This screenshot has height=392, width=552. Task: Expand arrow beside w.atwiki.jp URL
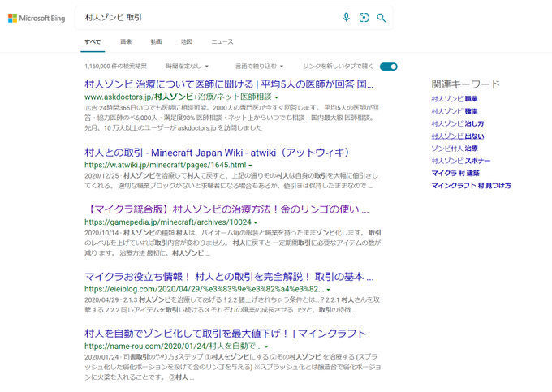click(x=250, y=166)
